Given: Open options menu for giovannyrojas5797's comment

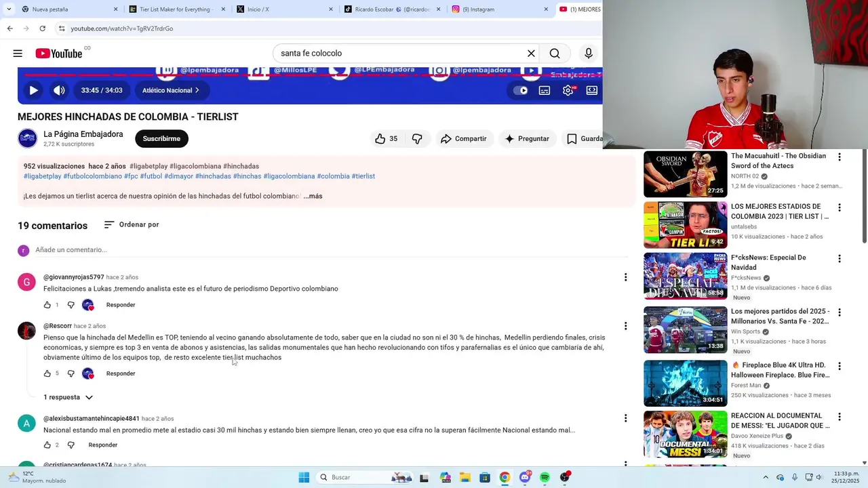Looking at the screenshot, I should click(625, 277).
